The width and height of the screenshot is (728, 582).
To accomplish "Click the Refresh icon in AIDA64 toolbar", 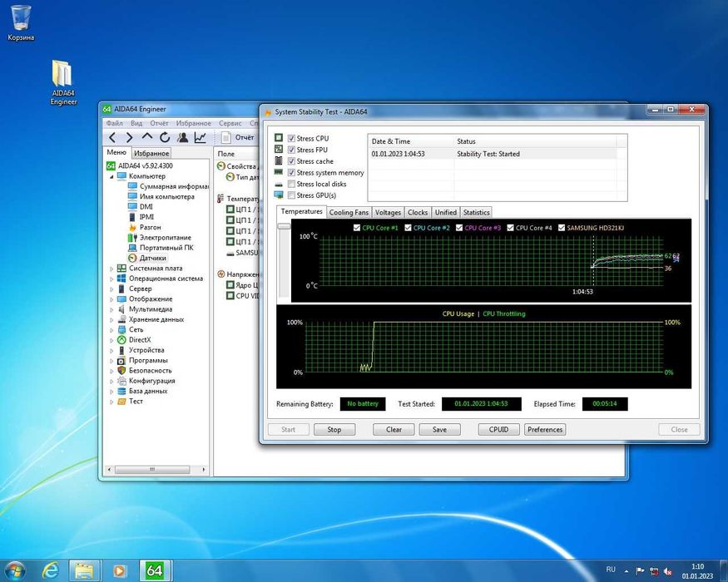I will 165,137.
